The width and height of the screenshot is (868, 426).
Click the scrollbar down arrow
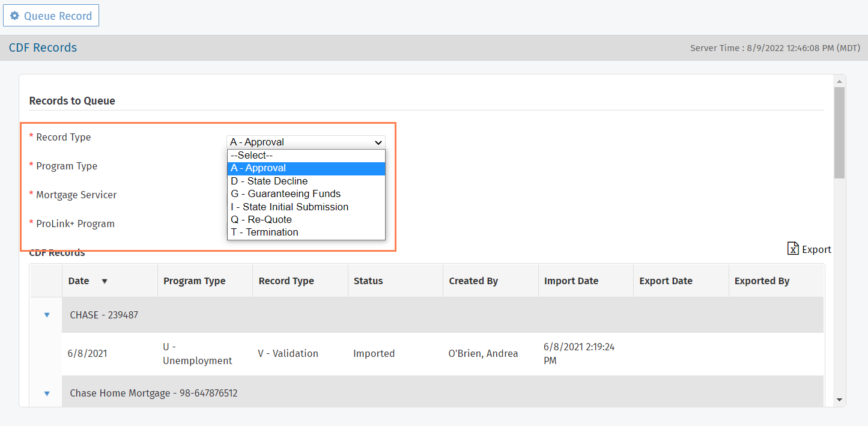(839, 400)
